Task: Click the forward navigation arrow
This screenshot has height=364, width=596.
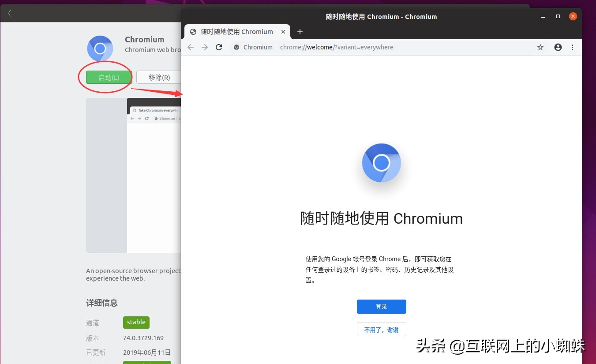Action: 205,47
